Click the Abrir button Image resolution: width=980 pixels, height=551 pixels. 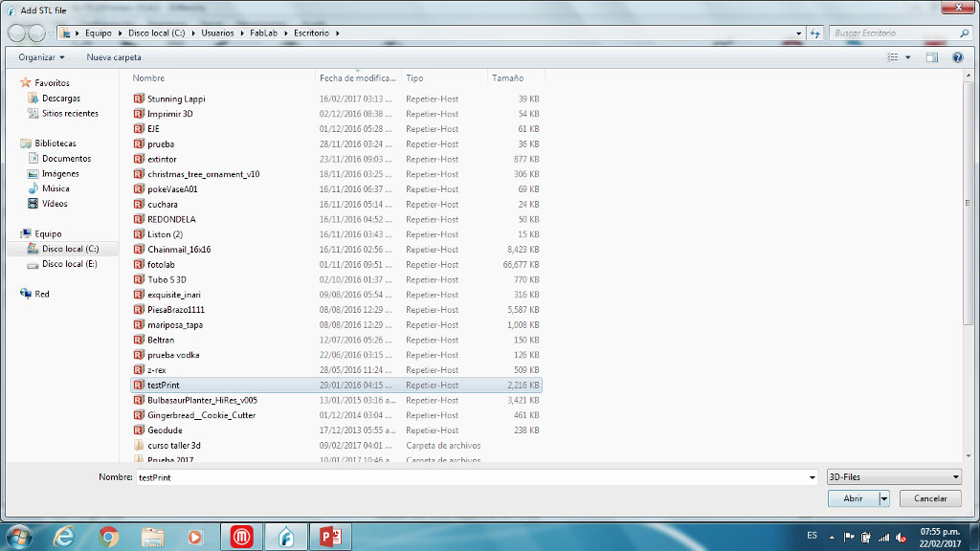pyautogui.click(x=853, y=498)
